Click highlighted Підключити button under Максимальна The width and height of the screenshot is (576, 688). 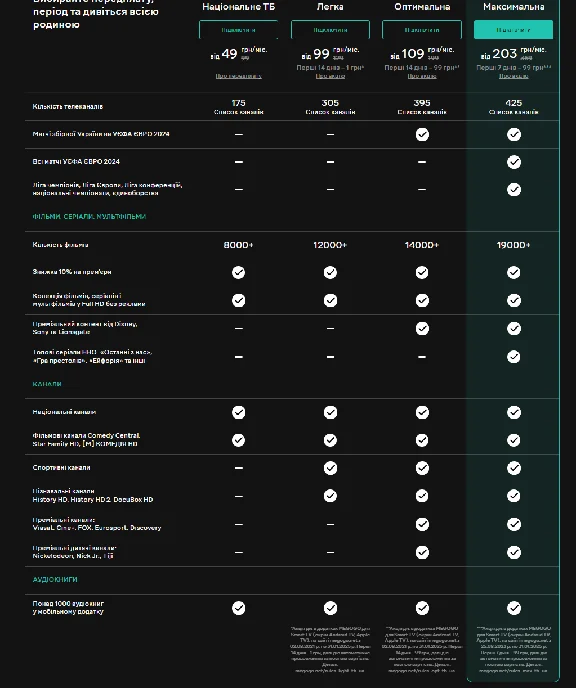[x=513, y=30]
